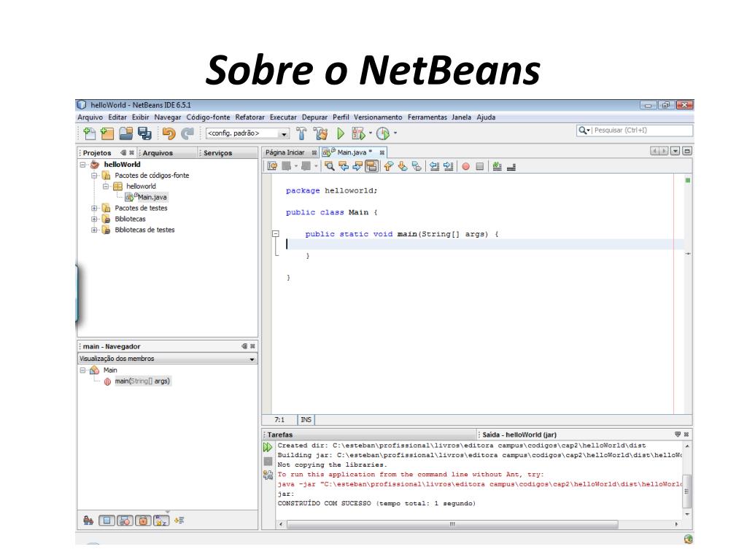Click the Stop Macro Recording square icon

[x=480, y=166]
